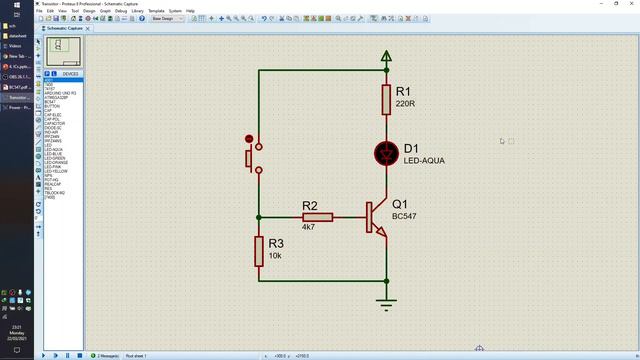Open the Edit menu
The height and width of the screenshot is (360, 640).
coord(50,11)
